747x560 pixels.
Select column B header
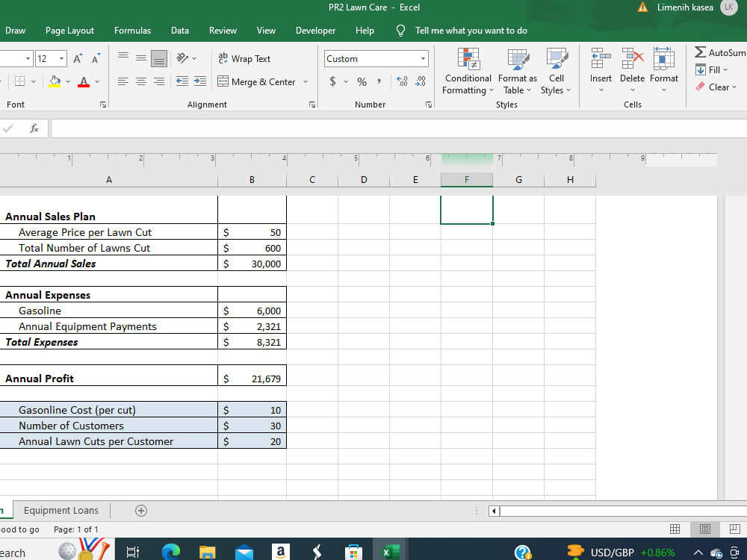click(252, 179)
